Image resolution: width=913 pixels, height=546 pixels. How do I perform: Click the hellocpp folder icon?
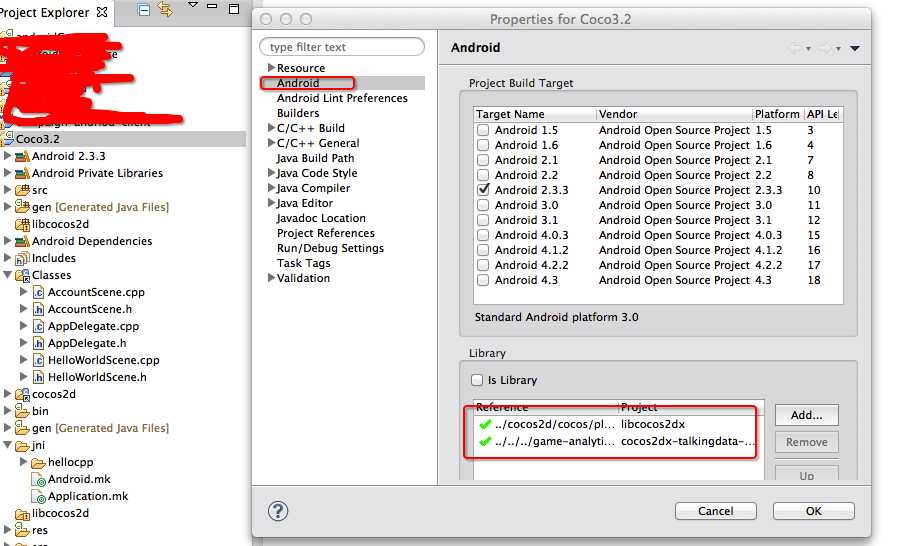coord(38,462)
